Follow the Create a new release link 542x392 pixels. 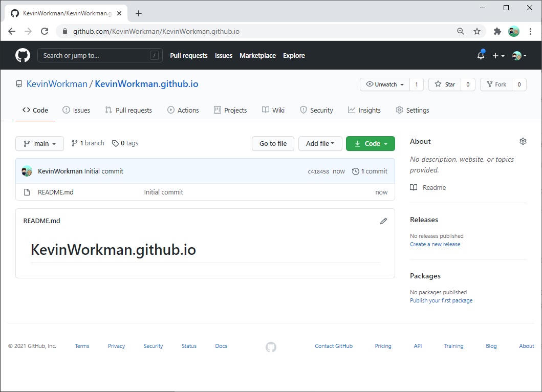click(x=435, y=244)
